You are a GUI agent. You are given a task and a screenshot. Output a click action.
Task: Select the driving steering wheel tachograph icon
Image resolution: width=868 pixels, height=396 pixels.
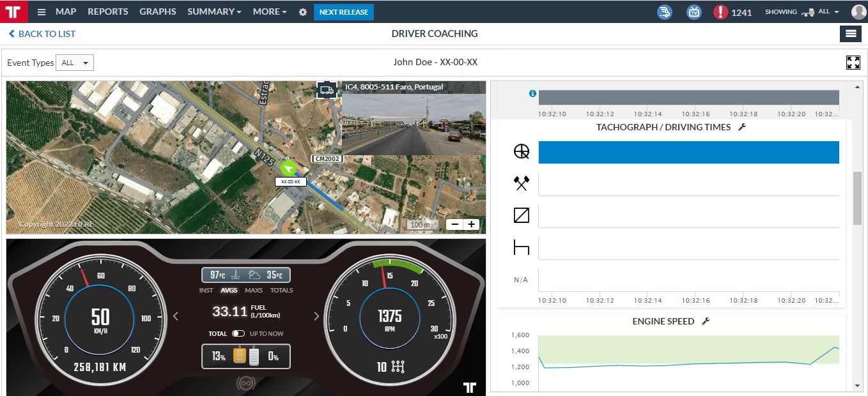522,151
